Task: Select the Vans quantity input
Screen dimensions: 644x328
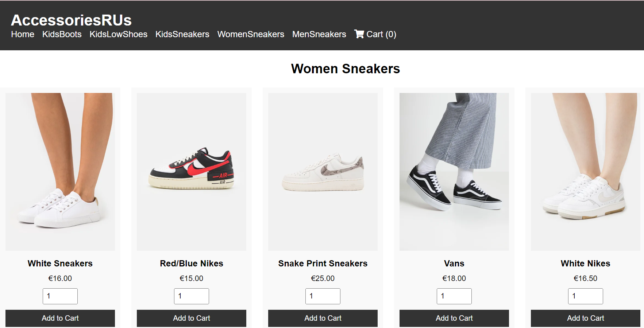Action: (x=454, y=296)
